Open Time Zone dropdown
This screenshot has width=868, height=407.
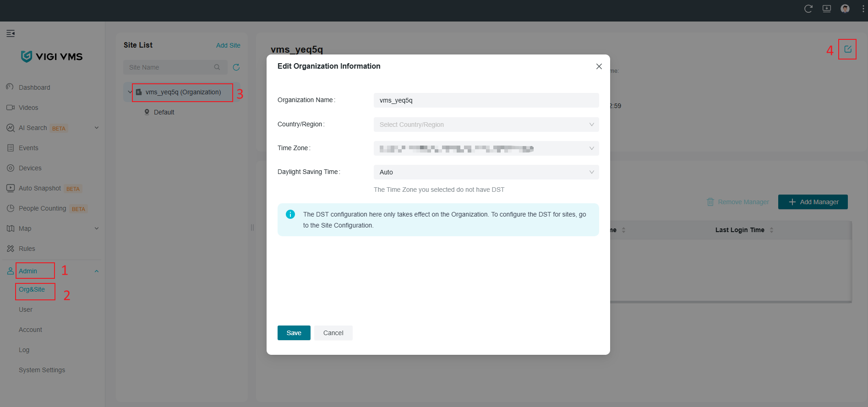click(x=486, y=148)
